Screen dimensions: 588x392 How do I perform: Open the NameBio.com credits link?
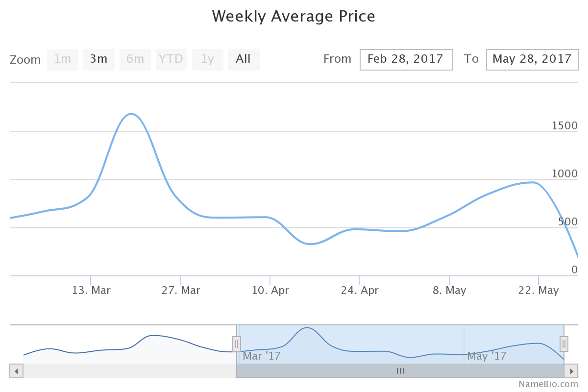click(x=548, y=384)
